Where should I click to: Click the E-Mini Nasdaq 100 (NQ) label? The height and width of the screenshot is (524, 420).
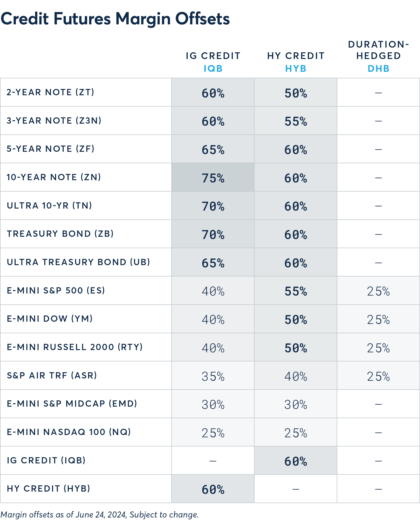(69, 432)
